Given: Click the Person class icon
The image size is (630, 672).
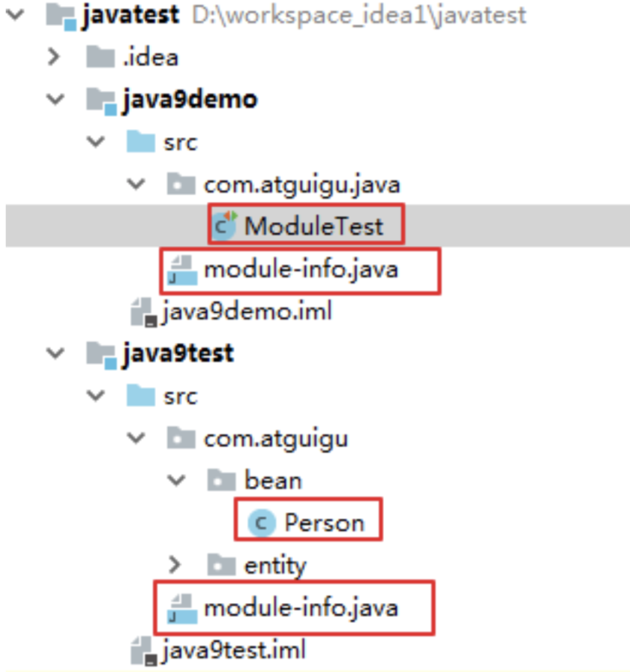Looking at the screenshot, I should click(262, 523).
